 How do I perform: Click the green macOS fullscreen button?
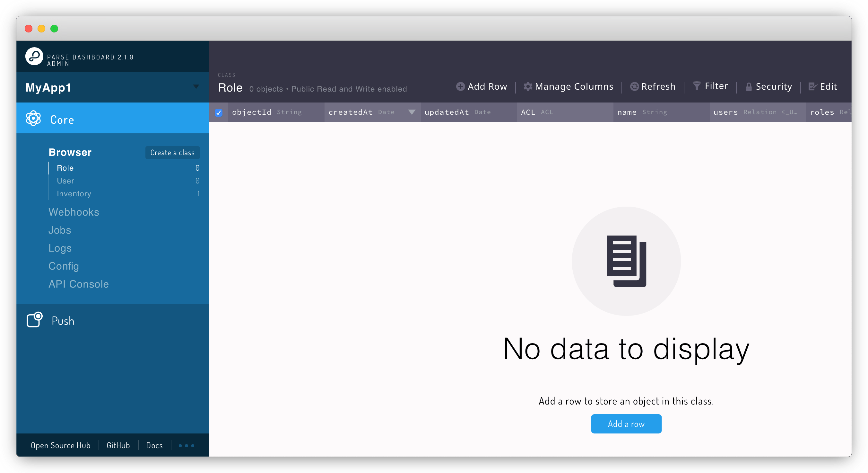click(x=54, y=29)
